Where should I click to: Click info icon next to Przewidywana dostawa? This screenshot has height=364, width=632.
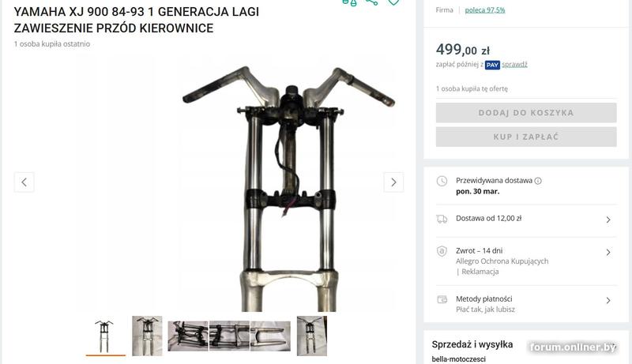[538, 181]
